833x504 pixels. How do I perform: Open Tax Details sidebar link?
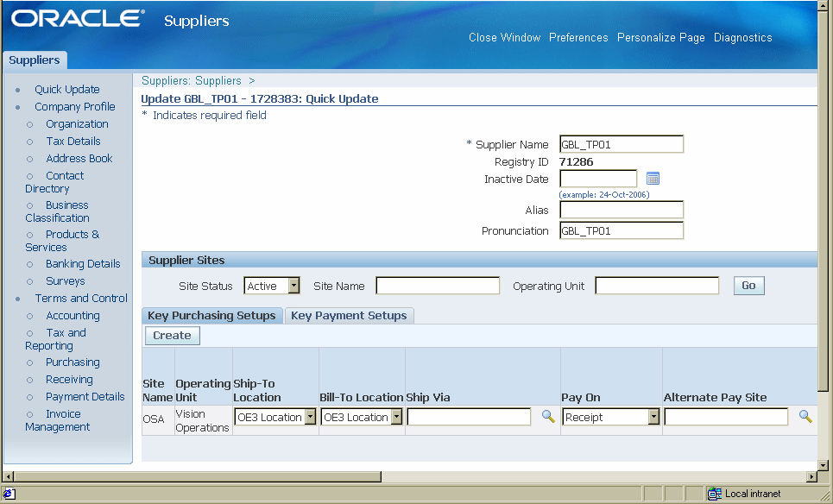pos(73,142)
